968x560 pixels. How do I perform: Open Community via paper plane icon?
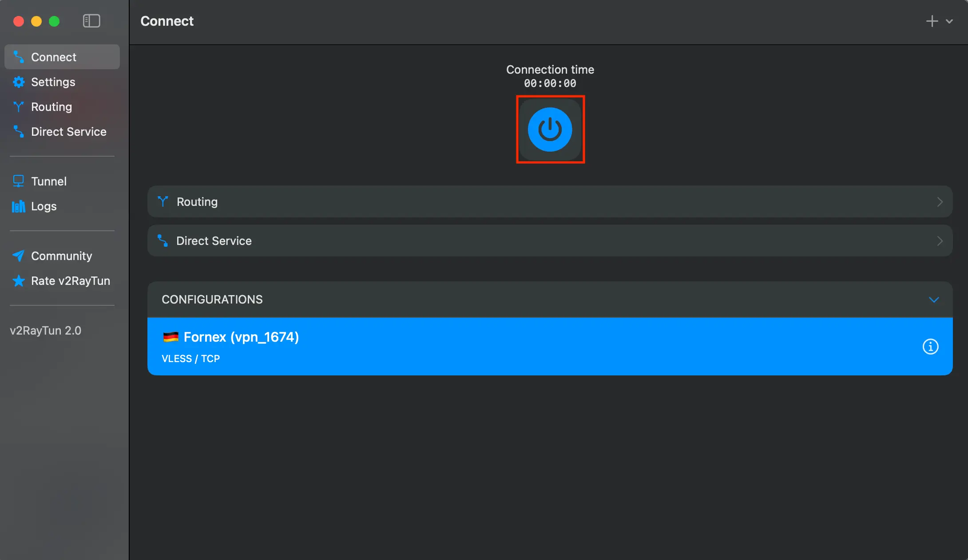coord(19,256)
